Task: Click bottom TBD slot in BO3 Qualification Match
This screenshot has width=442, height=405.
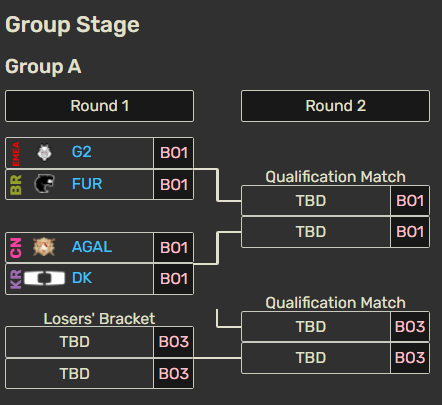Action: click(316, 358)
